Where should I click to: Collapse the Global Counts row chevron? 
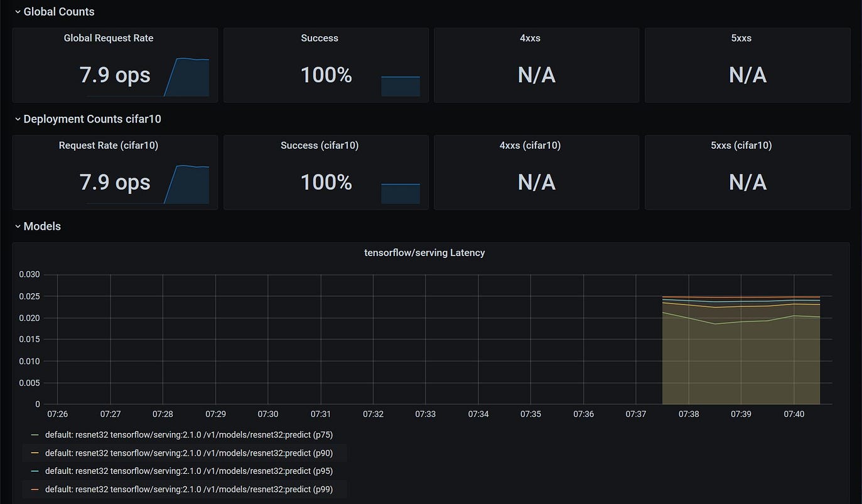coord(18,12)
